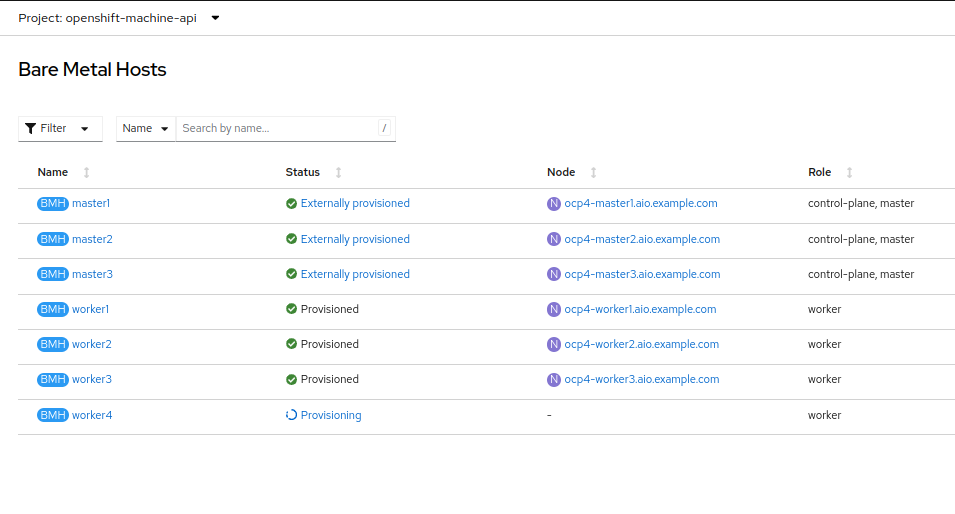Open the master3 host link
Image resolution: width=955 pixels, height=514 pixels.
point(92,274)
